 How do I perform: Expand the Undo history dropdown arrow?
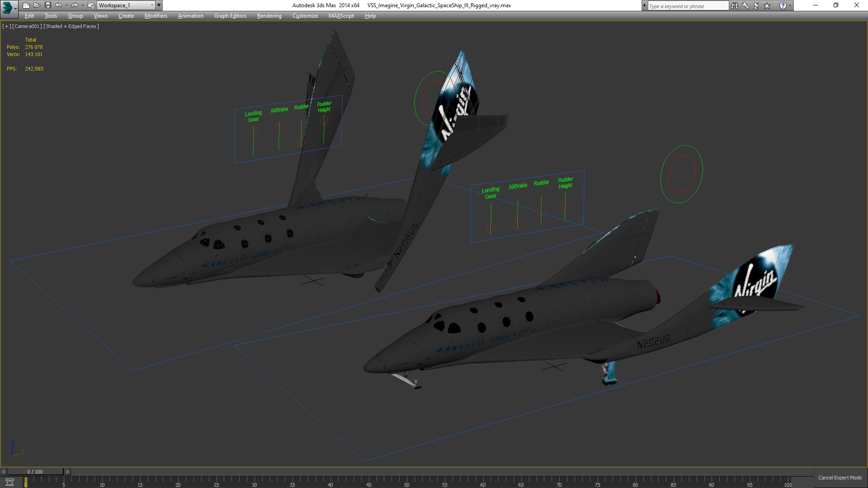(66, 5)
